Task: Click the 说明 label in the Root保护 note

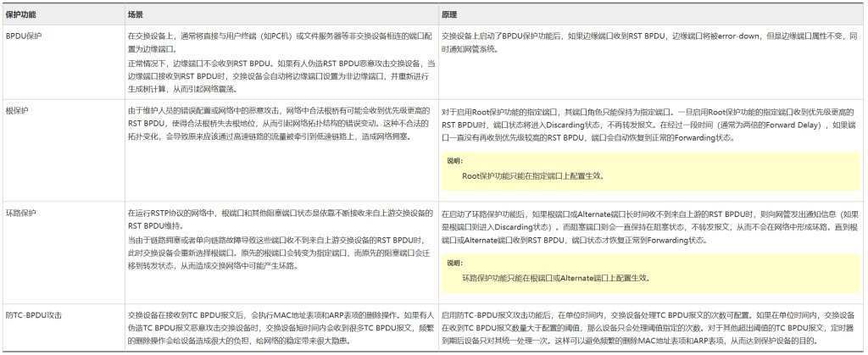Action: pos(455,160)
